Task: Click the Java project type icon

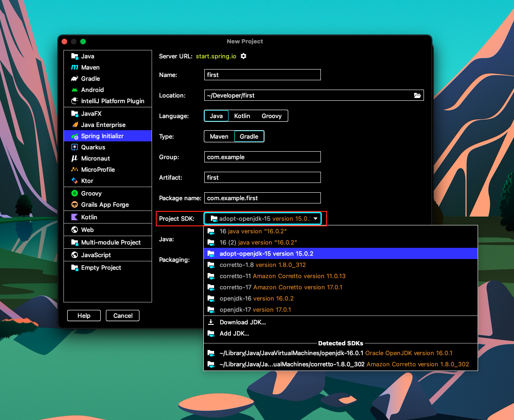Action: pyautogui.click(x=75, y=56)
